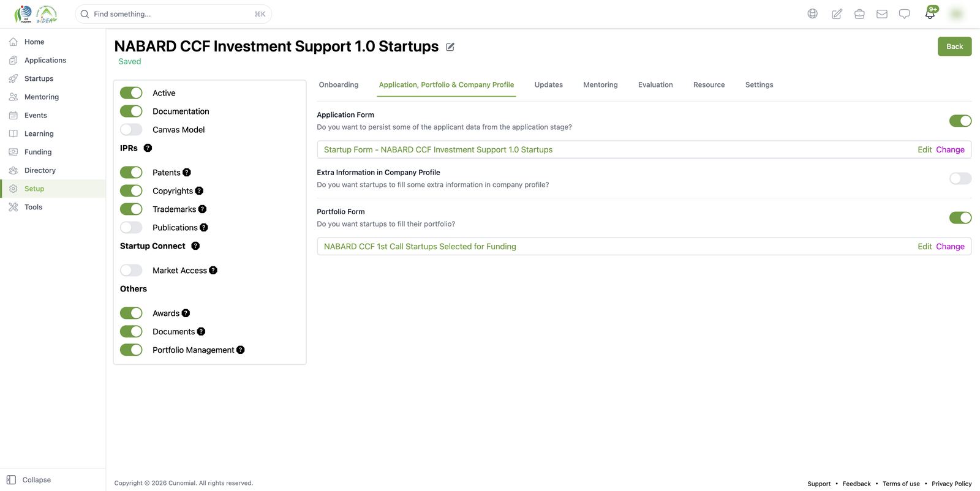Open the Evaluation tab
The height and width of the screenshot is (491, 980).
pyautogui.click(x=655, y=85)
